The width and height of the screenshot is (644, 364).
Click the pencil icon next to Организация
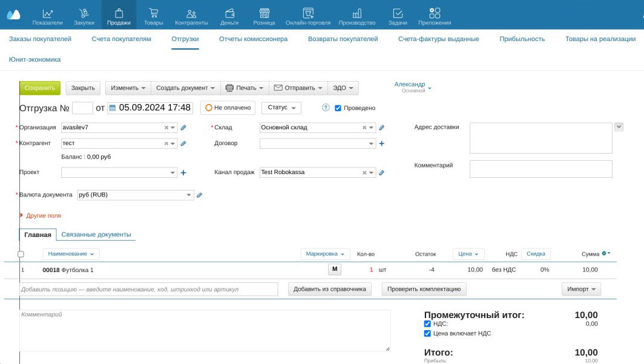183,128
